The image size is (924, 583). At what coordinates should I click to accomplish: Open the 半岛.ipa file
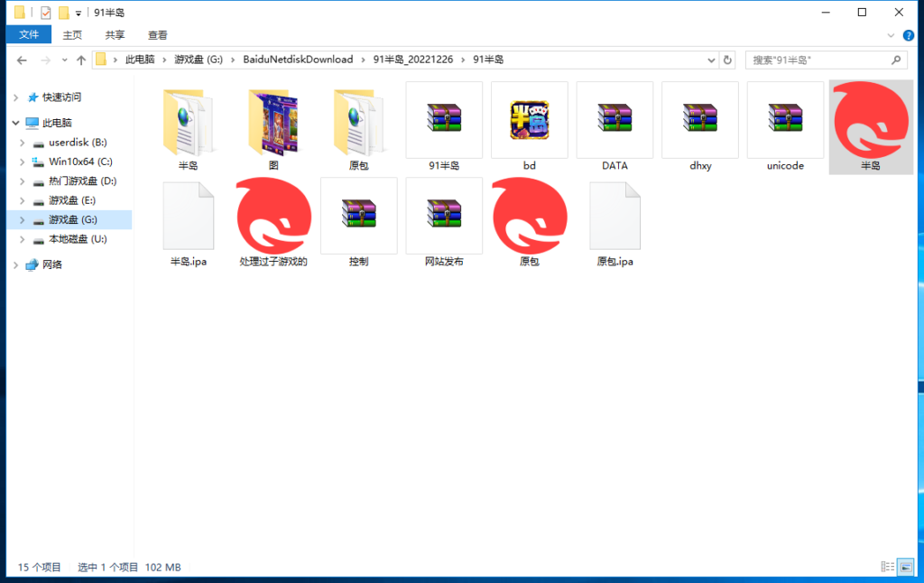click(x=188, y=217)
